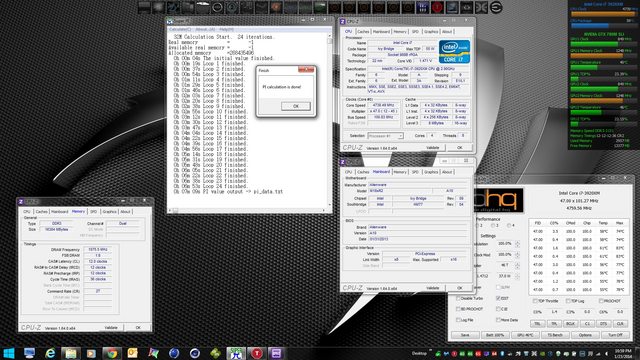Image resolution: width=640 pixels, height=360 pixels.
Task: Click the orange-centered icon in the top dock
Action: pos(276,7)
